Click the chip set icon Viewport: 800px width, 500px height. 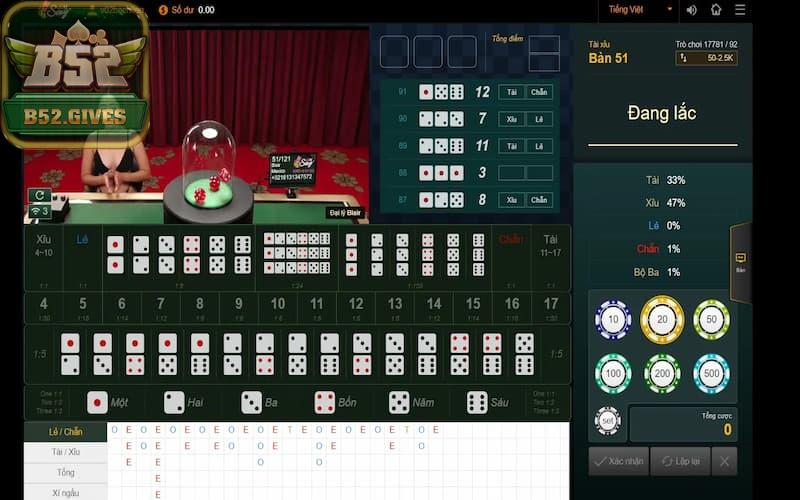point(607,421)
